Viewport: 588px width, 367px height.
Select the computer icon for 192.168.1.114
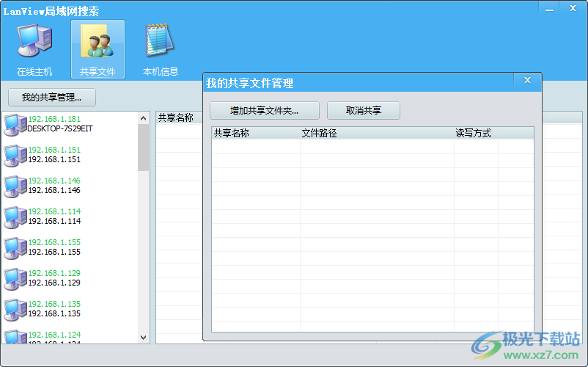coord(15,217)
